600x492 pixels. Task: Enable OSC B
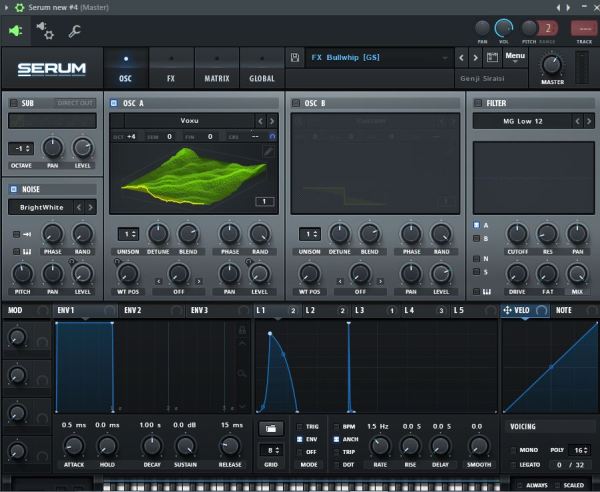coord(295,103)
